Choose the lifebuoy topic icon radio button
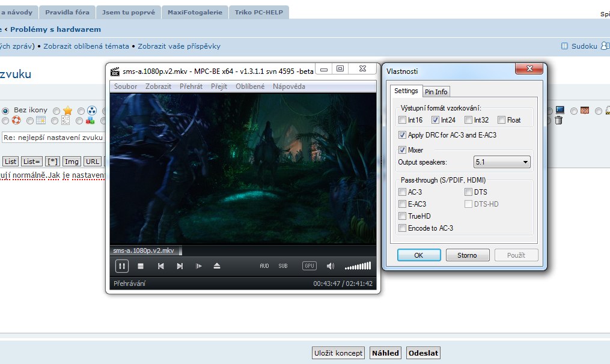 [5, 121]
